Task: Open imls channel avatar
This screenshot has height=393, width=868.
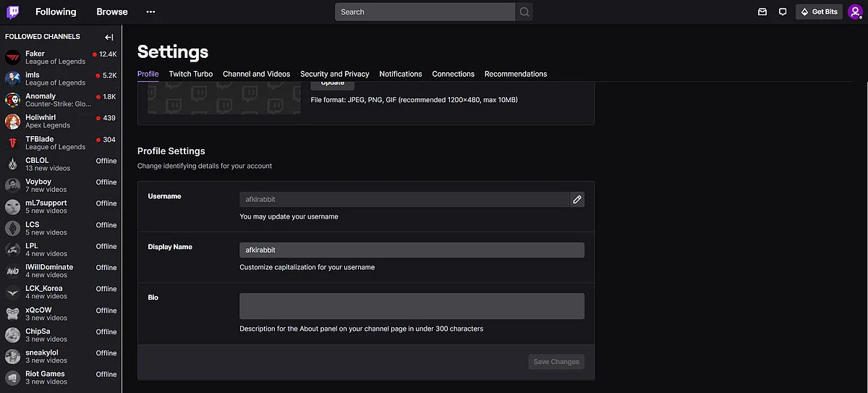Action: point(13,78)
